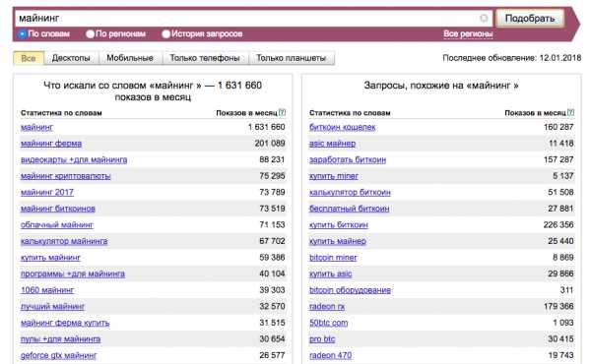Open the 'купить asic' link
This screenshot has height=364, width=591.
(331, 274)
